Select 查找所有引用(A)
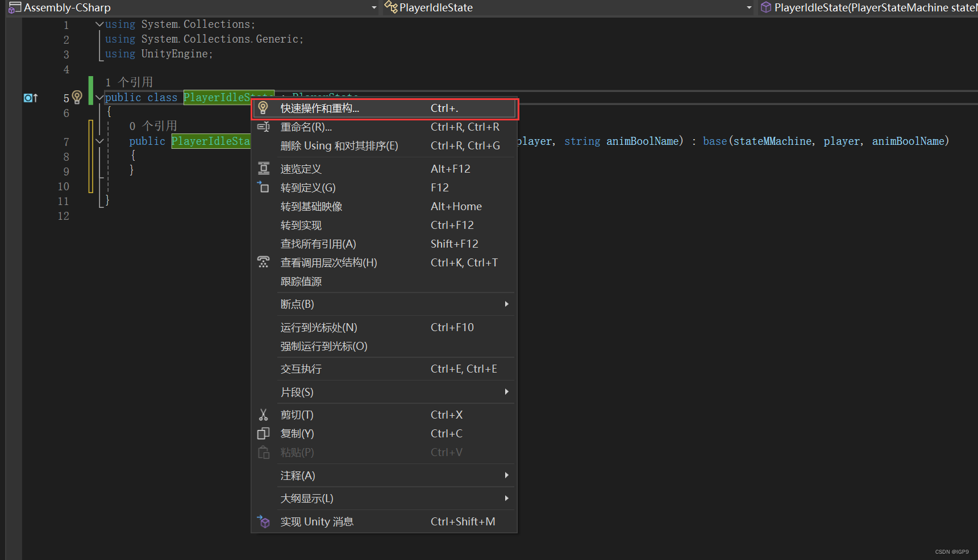Screen dimensions: 978x560 point(384,244)
